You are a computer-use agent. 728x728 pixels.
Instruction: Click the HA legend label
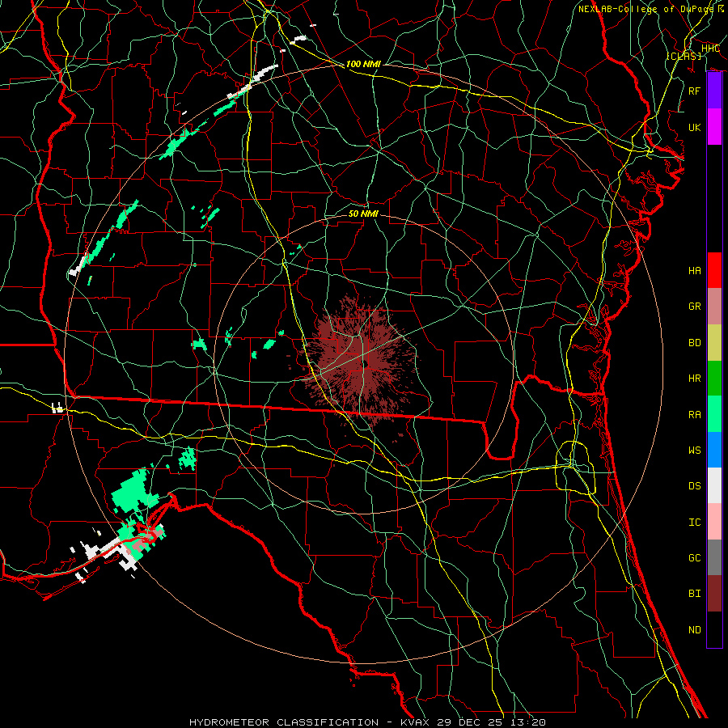pyautogui.click(x=695, y=271)
